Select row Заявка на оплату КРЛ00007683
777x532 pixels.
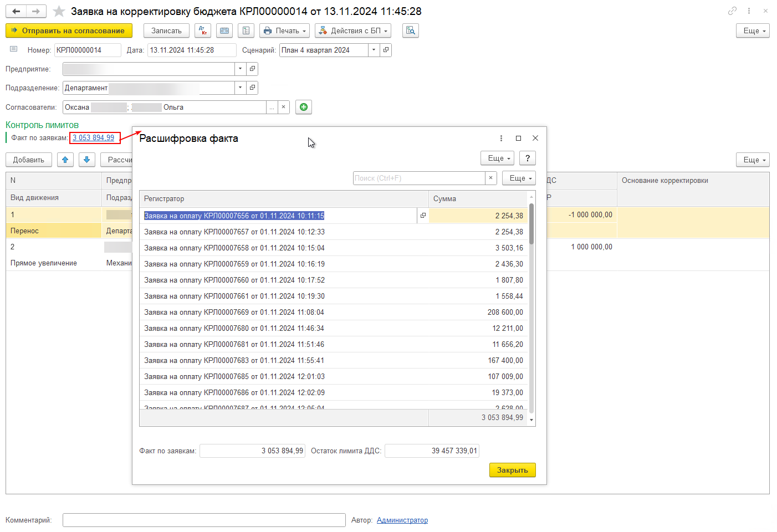334,360
